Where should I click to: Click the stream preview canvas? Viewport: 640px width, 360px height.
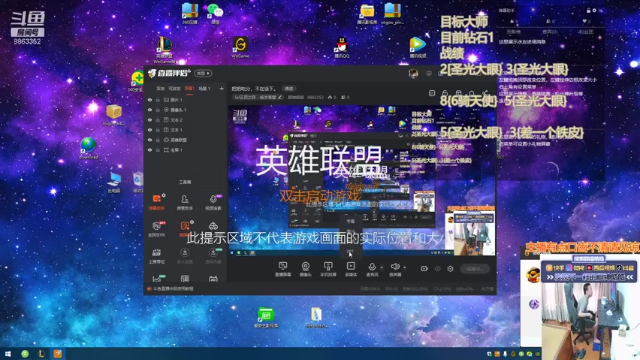[x=362, y=181]
